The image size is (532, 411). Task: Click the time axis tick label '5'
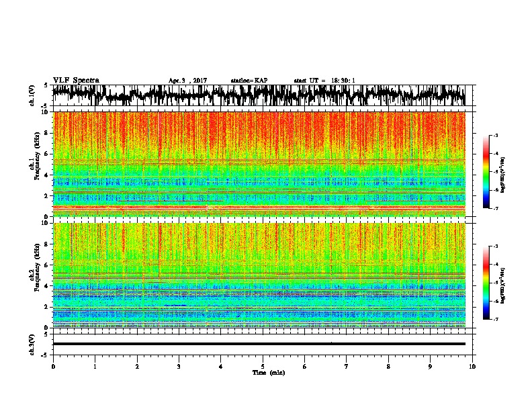coord(263,367)
